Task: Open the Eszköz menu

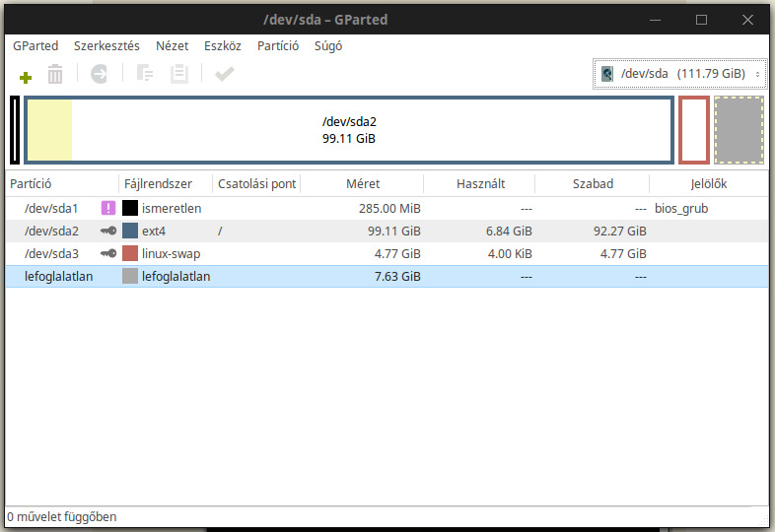Action: (x=223, y=46)
